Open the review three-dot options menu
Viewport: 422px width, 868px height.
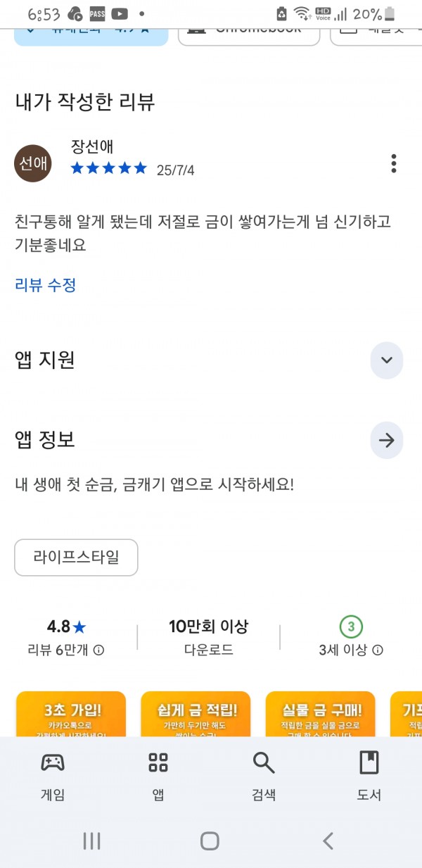tap(393, 163)
